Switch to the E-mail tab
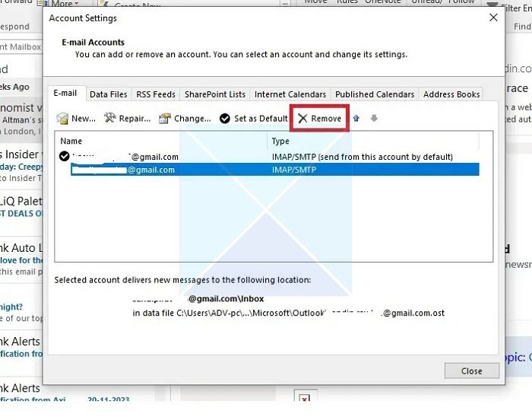Image resolution: width=532 pixels, height=420 pixels. coord(65,93)
